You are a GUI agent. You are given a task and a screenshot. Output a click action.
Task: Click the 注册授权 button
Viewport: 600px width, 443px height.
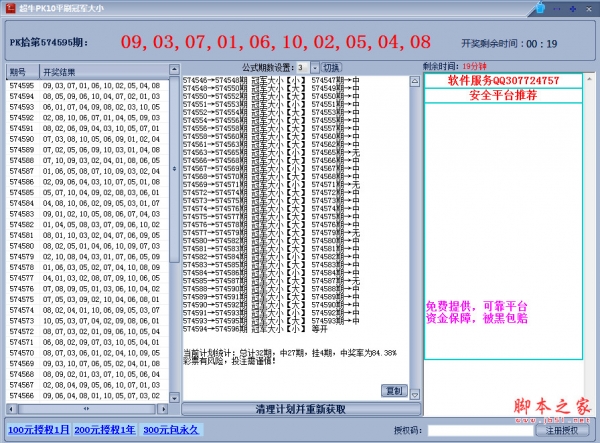(x=562, y=430)
